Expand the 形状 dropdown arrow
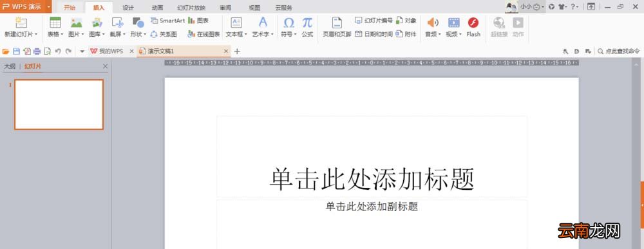 pyautogui.click(x=144, y=35)
